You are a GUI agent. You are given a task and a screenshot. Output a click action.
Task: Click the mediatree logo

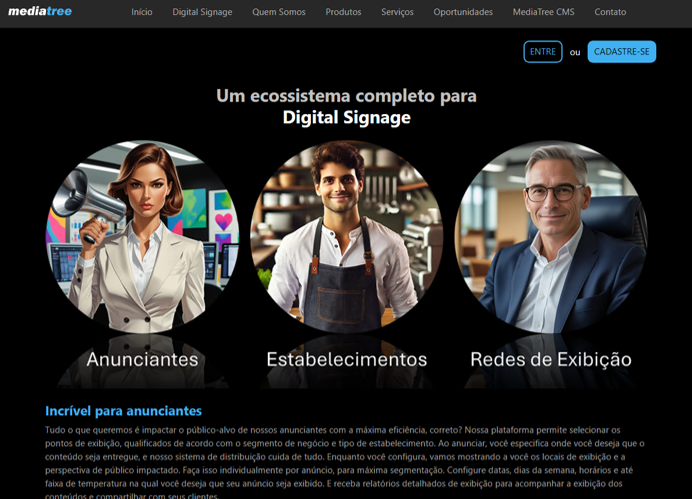tap(40, 11)
